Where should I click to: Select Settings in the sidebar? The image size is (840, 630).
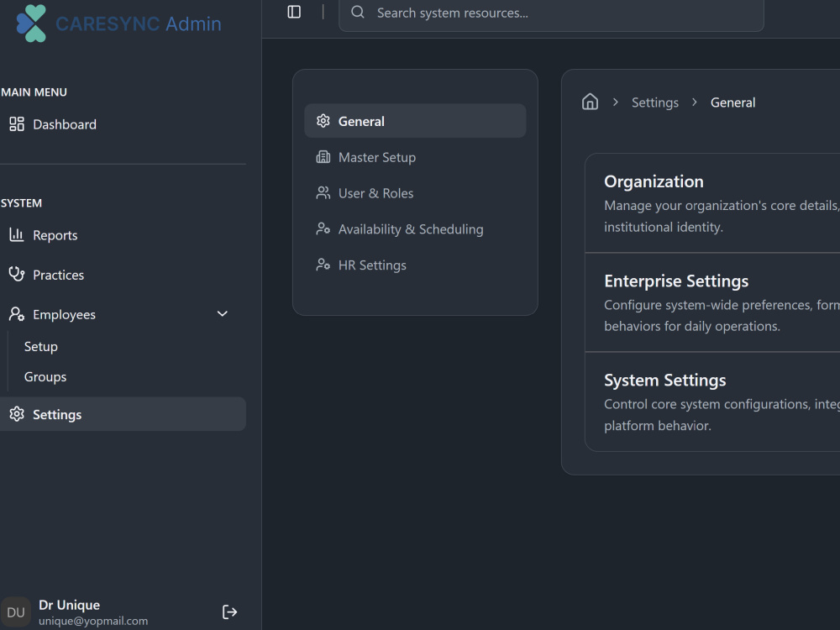coord(123,414)
